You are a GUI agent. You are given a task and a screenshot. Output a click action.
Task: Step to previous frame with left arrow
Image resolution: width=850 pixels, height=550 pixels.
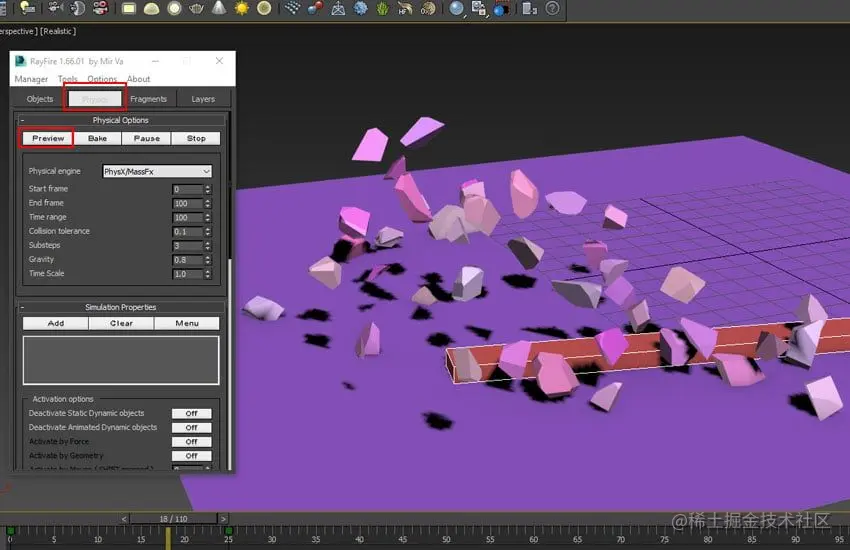(x=124, y=519)
